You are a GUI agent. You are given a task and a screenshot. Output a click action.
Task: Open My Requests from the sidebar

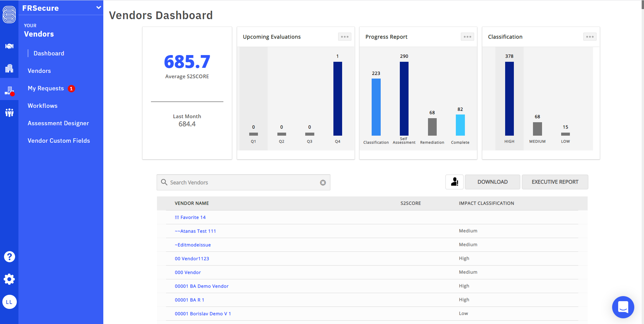pyautogui.click(x=46, y=88)
